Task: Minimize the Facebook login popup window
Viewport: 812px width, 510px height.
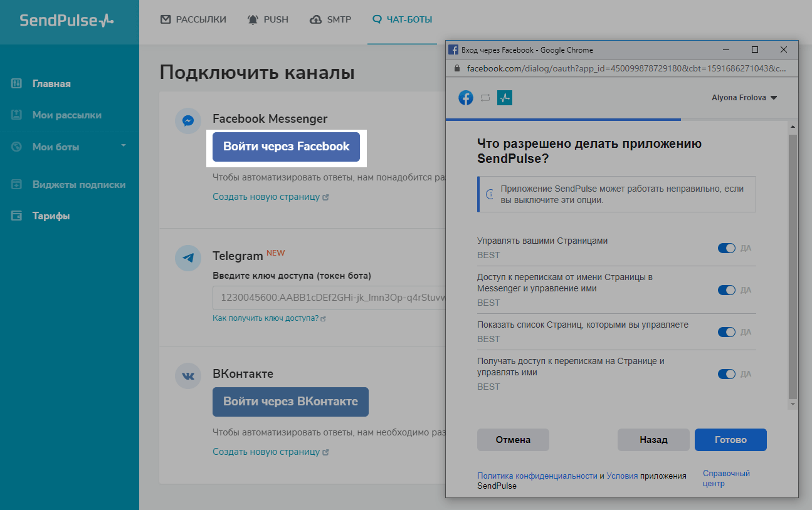Action: (x=726, y=49)
